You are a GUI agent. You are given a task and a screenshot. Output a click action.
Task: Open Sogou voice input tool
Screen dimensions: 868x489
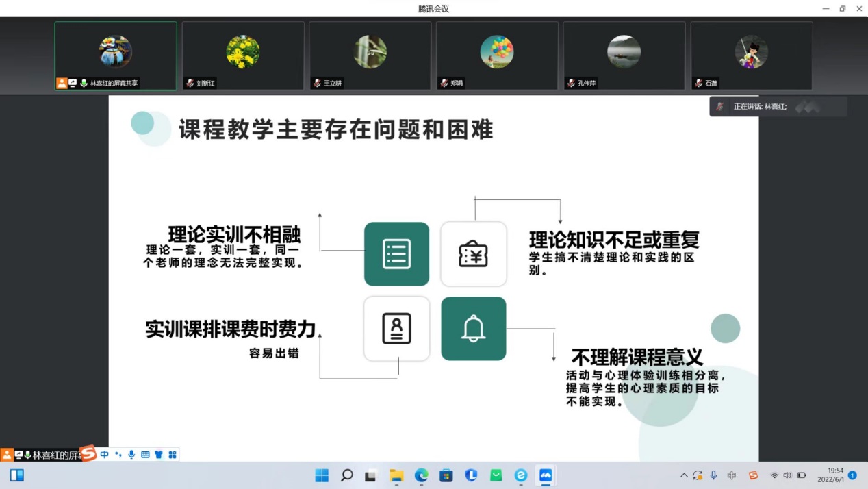click(131, 454)
